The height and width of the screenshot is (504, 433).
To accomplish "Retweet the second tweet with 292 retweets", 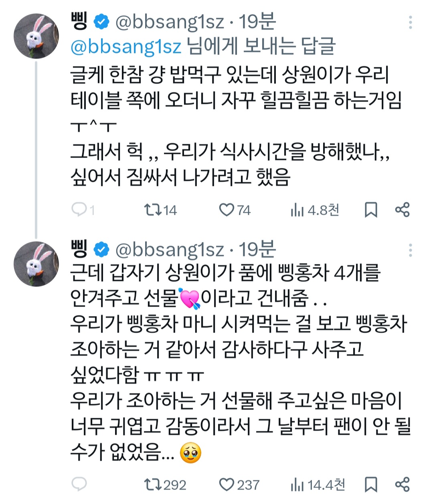I will point(153,485).
